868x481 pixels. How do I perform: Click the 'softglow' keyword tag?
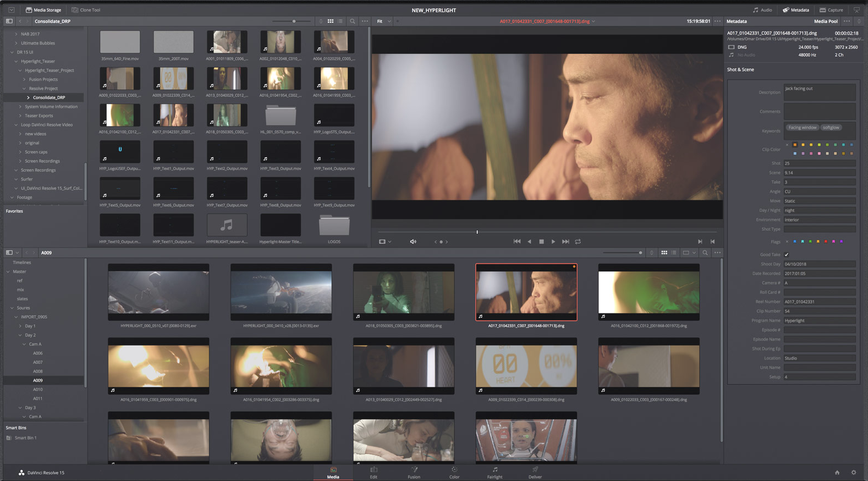[831, 128]
